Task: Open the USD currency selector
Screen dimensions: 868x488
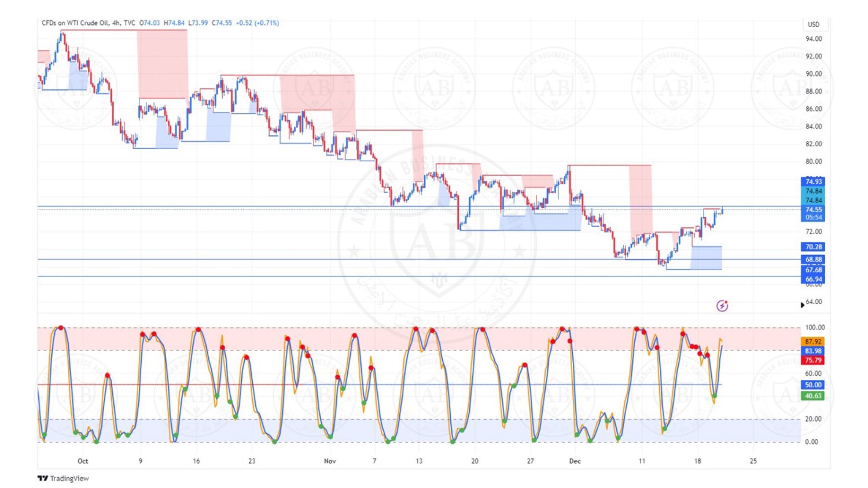Action: pos(814,24)
